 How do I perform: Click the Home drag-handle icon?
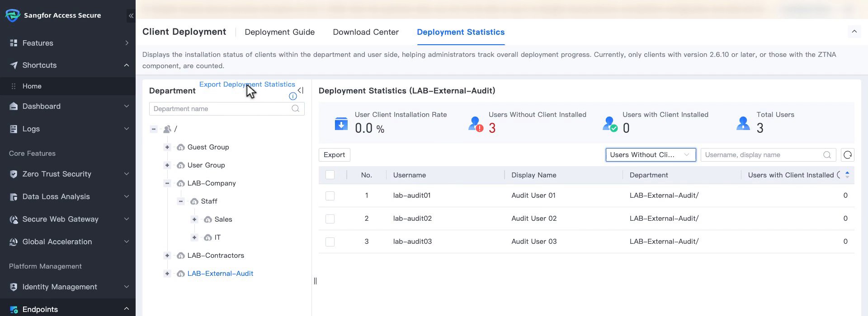pyautogui.click(x=14, y=86)
